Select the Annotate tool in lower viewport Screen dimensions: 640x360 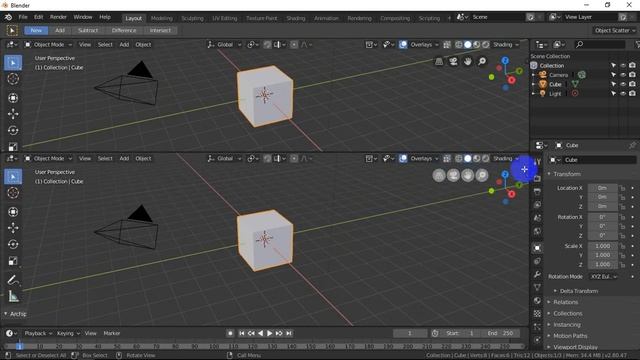[13, 280]
